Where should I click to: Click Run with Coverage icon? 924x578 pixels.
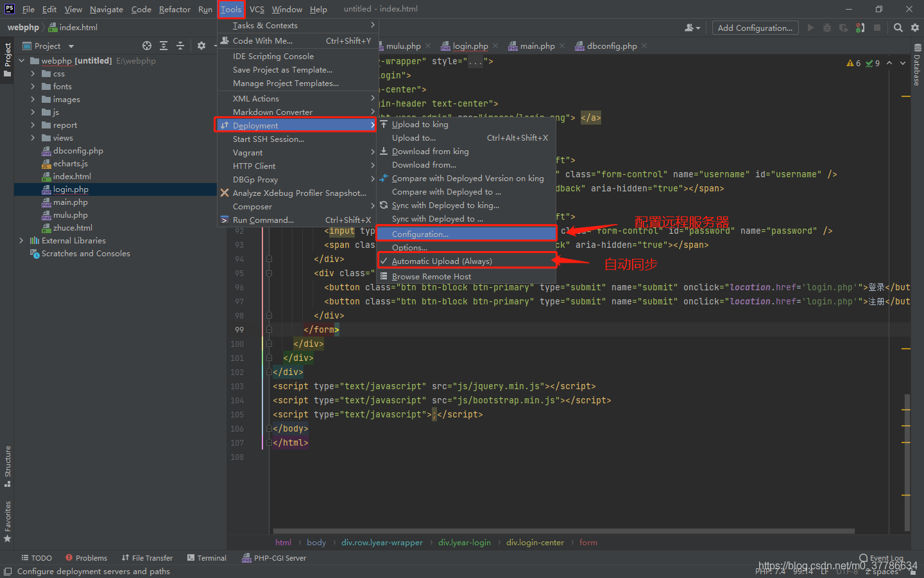[x=843, y=28]
